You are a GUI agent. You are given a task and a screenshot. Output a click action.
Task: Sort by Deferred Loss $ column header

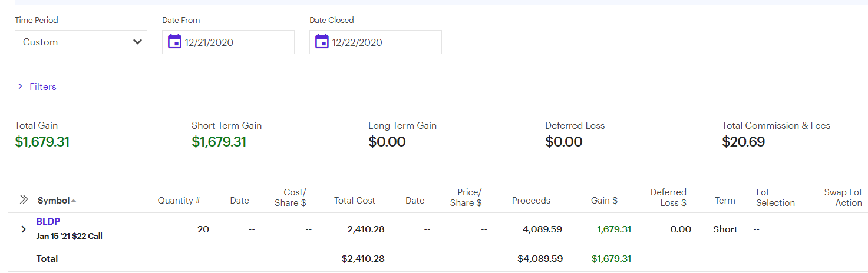pyautogui.click(x=668, y=197)
